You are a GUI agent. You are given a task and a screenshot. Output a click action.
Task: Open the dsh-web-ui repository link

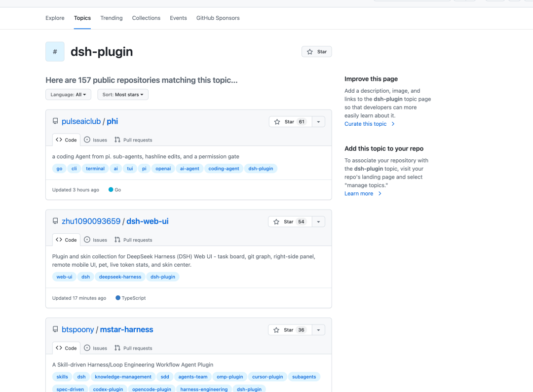[148, 221]
